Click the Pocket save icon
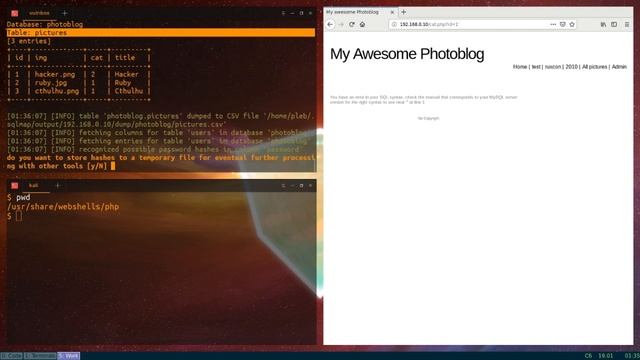640x360 pixels. click(562, 24)
